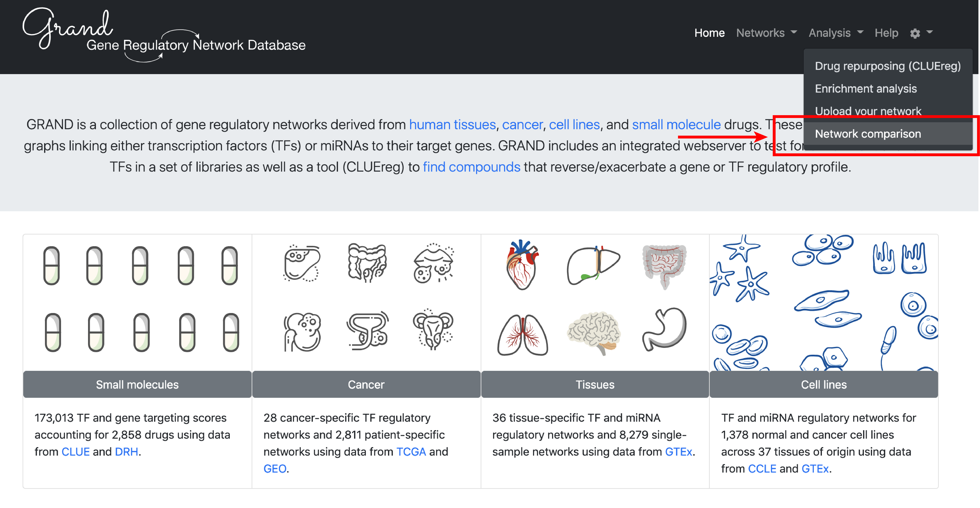Screen dimensions: 980x508
Task: Click Gene Regulatory Network Database title
Action: click(x=196, y=45)
